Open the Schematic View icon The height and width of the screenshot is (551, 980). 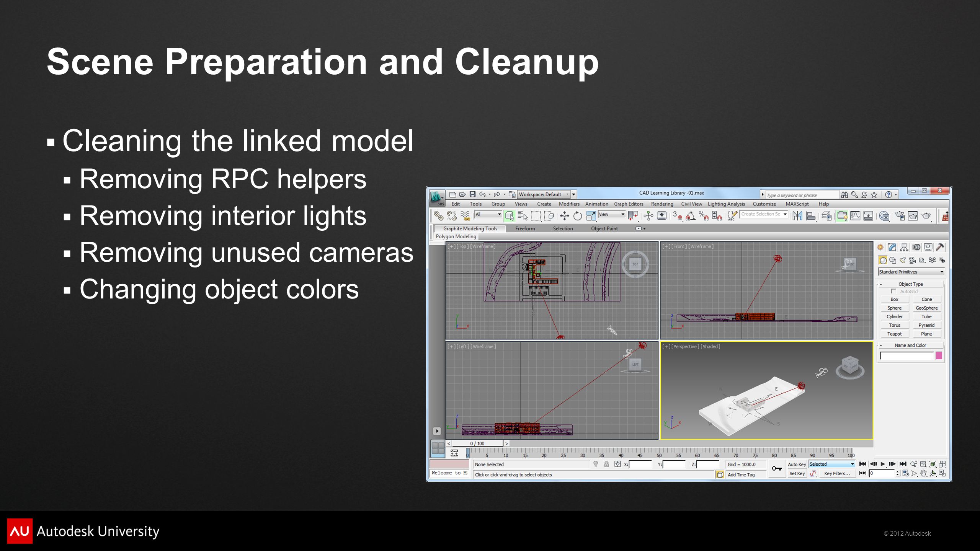[x=868, y=216]
